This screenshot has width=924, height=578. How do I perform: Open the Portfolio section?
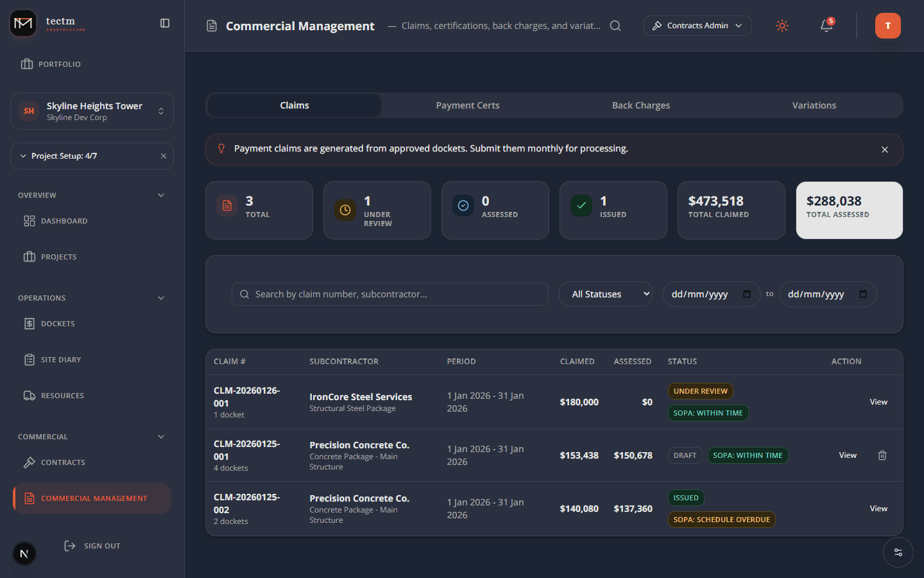59,64
